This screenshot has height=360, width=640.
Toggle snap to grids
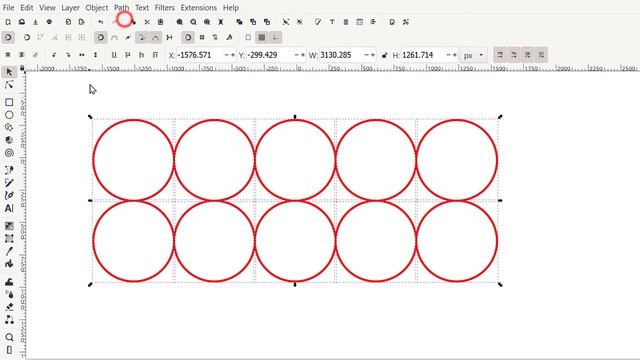point(262,38)
